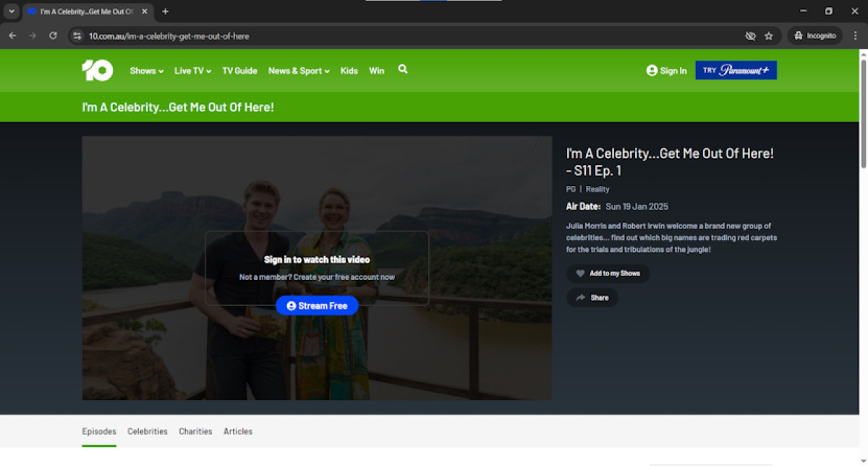868x466 pixels.
Task: Click Sign In link
Action: coord(666,70)
